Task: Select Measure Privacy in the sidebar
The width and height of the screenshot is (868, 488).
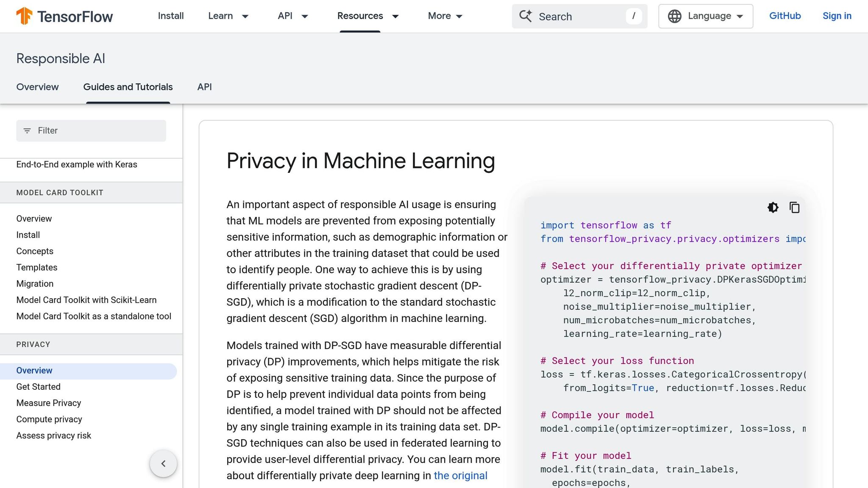Action: [48, 403]
